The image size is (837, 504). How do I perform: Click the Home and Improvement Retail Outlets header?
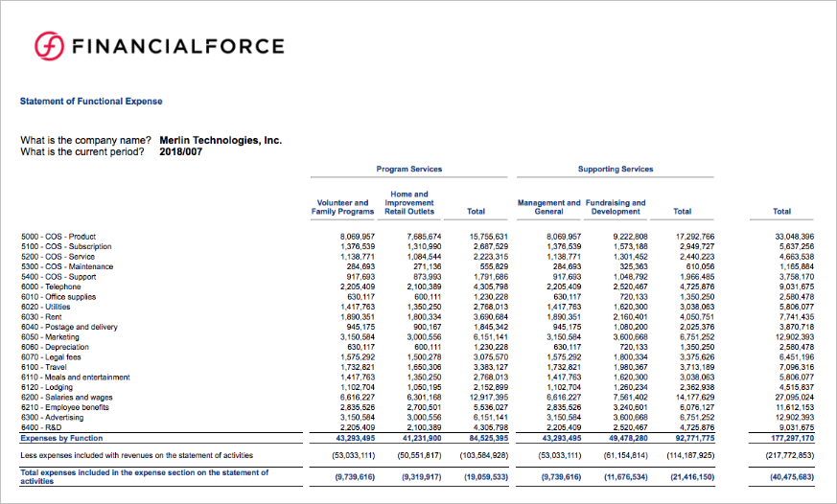(408, 202)
